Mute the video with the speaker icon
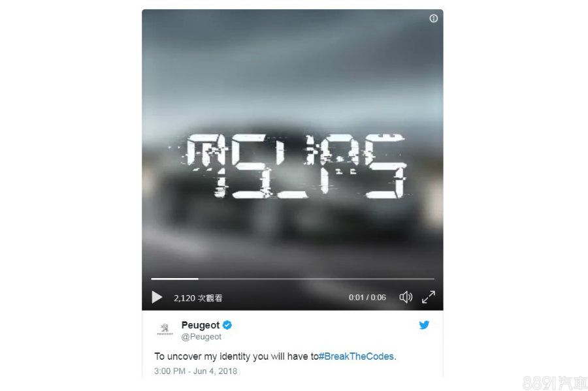Image resolution: width=588 pixels, height=391 pixels. tap(406, 298)
